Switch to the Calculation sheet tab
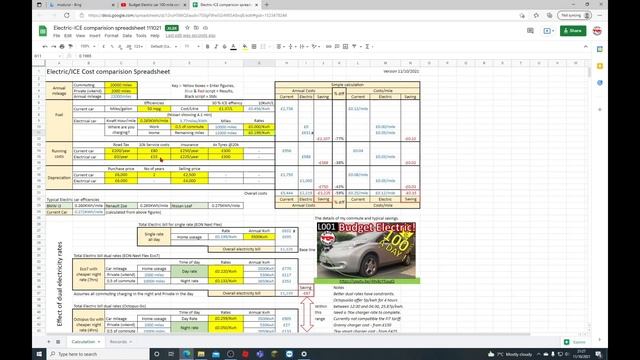Screen dimensions: 640x360 (85, 342)
